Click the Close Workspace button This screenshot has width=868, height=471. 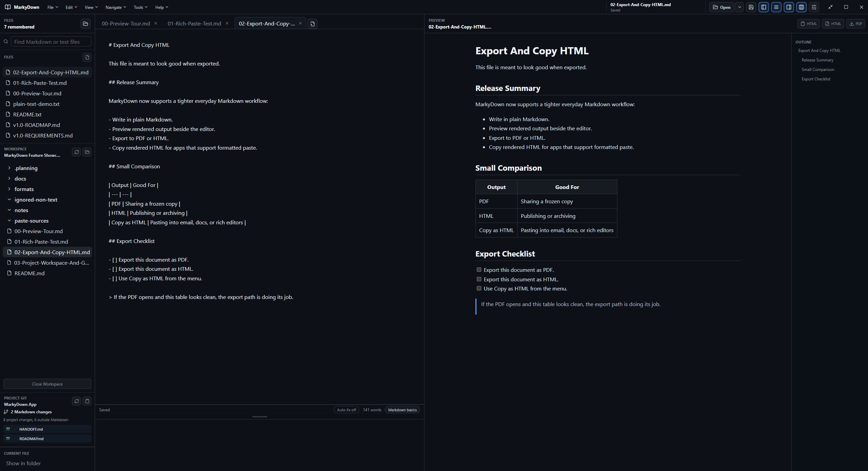[47, 384]
